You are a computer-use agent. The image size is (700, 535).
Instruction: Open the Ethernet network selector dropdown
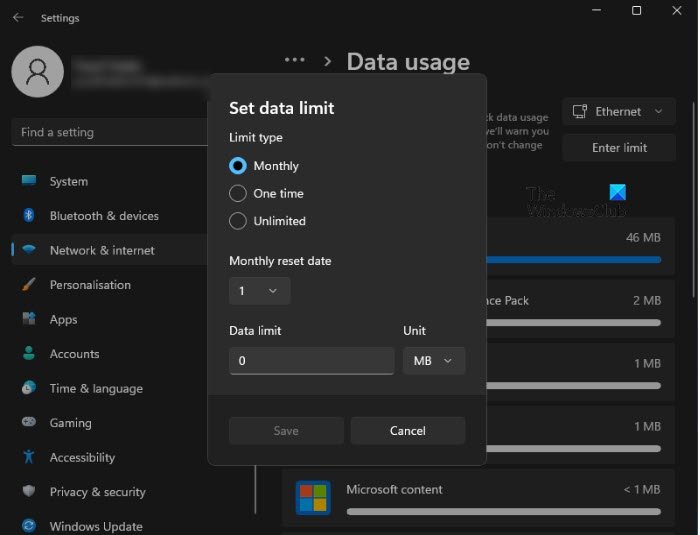pyautogui.click(x=618, y=112)
